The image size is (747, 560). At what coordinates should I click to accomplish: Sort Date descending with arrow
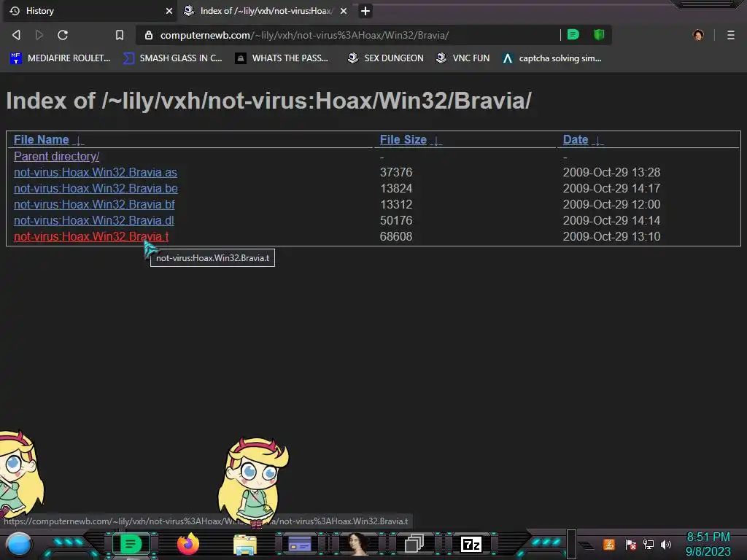(x=598, y=141)
